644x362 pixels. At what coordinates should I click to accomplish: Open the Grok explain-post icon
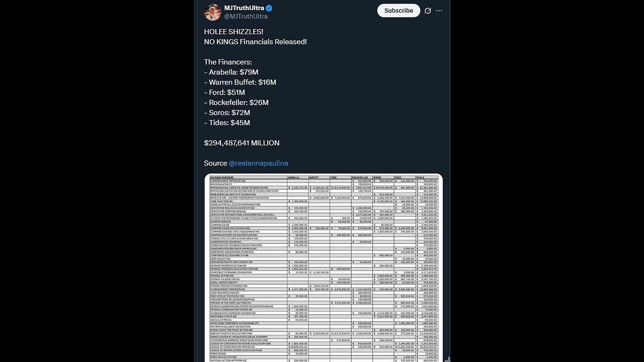point(428,11)
